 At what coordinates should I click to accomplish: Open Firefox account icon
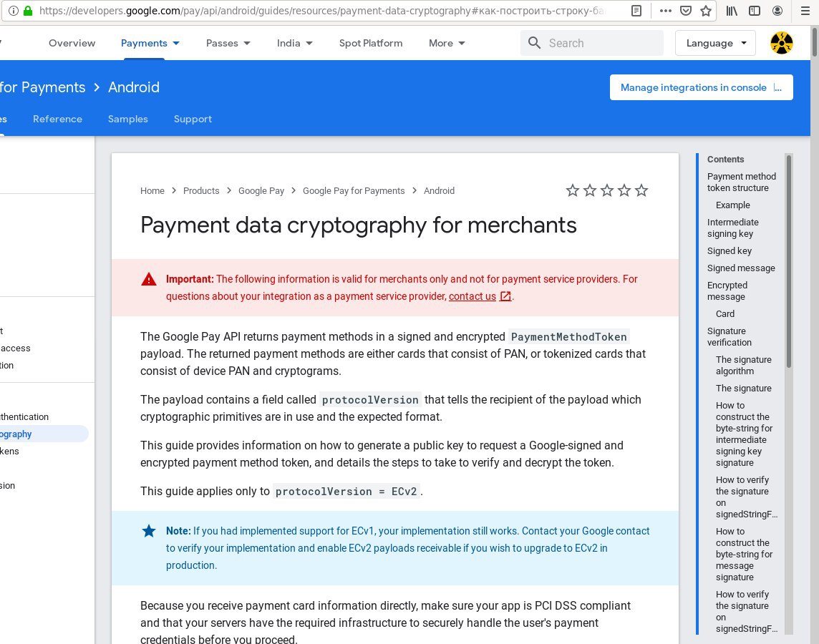coord(777,11)
